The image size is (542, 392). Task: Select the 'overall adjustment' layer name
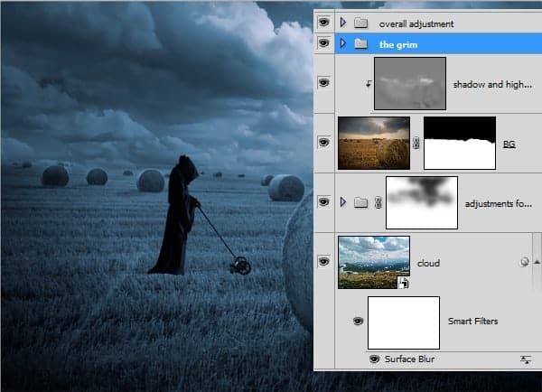(416, 23)
